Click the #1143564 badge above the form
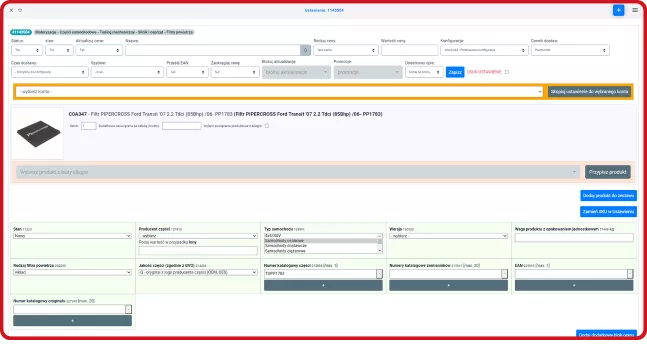The width and height of the screenshot is (647, 364). coord(21,32)
